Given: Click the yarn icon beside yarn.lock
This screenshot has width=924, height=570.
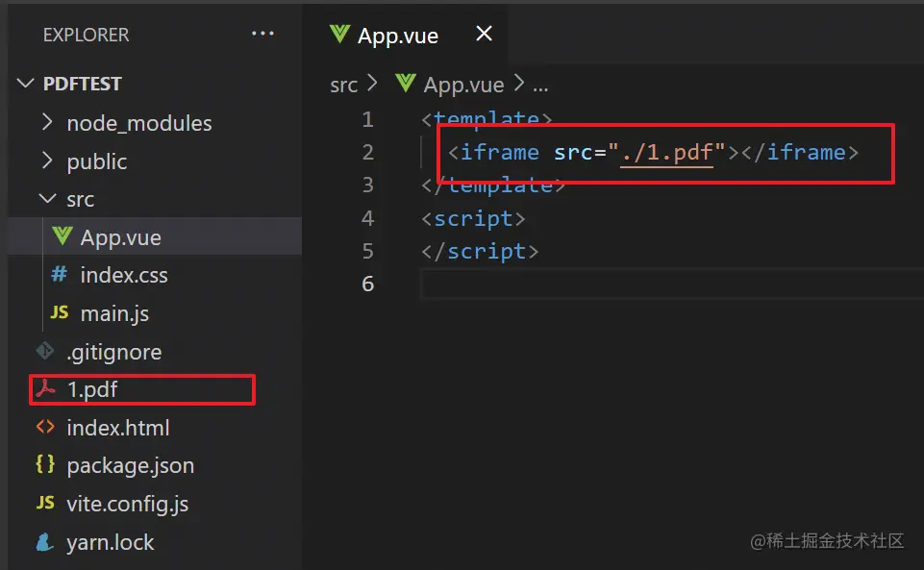Looking at the screenshot, I should [45, 542].
